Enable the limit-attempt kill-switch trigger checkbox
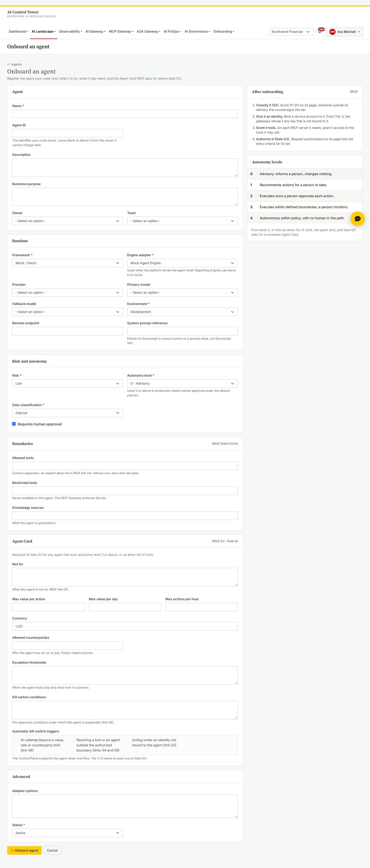 [x=17, y=740]
